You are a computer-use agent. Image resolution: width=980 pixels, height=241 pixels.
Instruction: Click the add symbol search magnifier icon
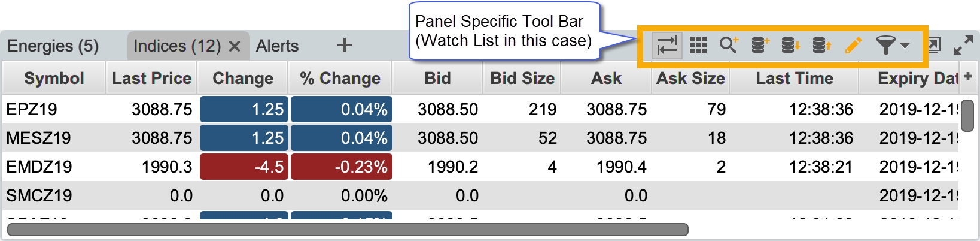tap(729, 45)
